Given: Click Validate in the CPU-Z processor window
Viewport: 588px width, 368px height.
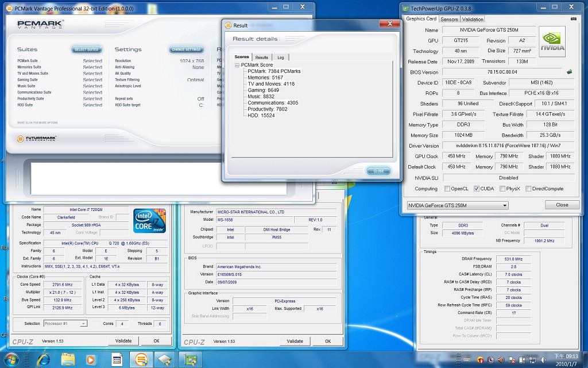Looking at the screenshot, I should 123,341.
